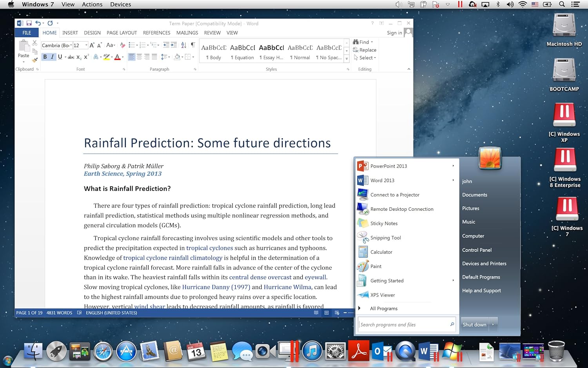Toggle show paragraph marks
The image size is (588, 368).
coord(192,45)
